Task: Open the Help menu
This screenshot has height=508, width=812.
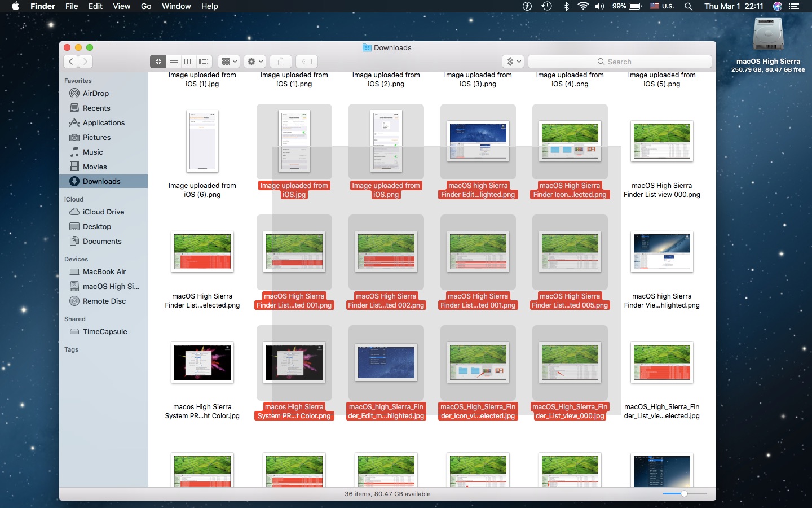Action: (x=209, y=6)
